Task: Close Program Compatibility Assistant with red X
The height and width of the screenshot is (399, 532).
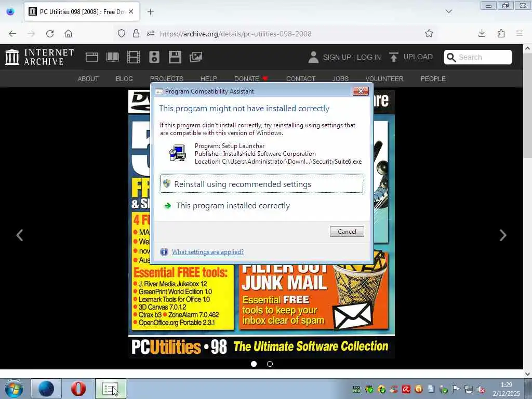Action: click(x=361, y=91)
